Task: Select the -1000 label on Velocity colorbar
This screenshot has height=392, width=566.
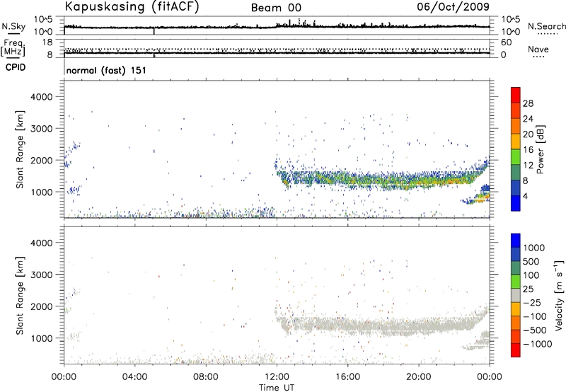Action: [x=538, y=344]
